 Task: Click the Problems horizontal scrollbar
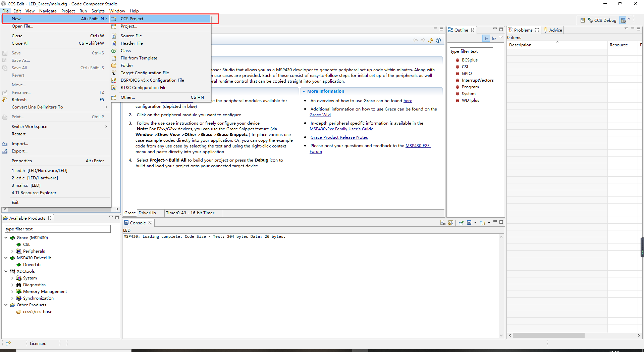coord(548,336)
